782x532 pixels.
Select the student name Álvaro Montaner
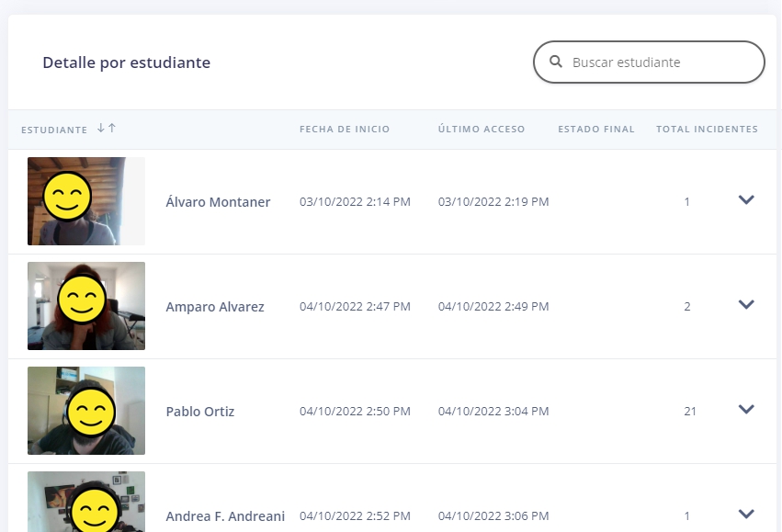[x=218, y=202]
